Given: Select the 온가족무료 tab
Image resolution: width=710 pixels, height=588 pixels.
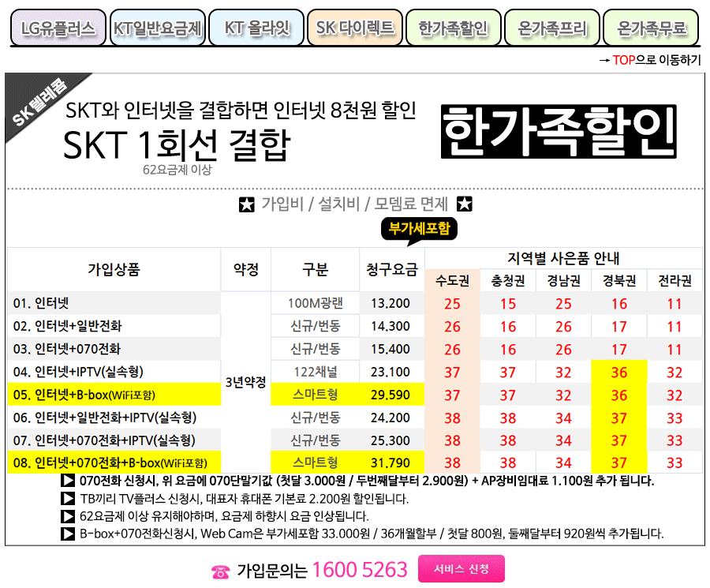Looking at the screenshot, I should [651, 29].
